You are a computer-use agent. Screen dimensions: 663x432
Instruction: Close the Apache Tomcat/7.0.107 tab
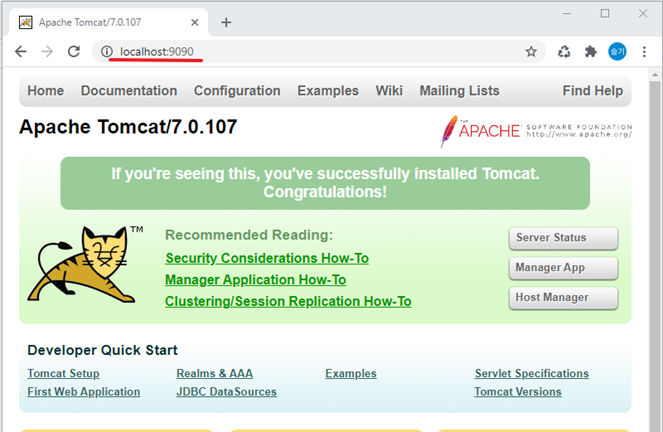(x=195, y=22)
